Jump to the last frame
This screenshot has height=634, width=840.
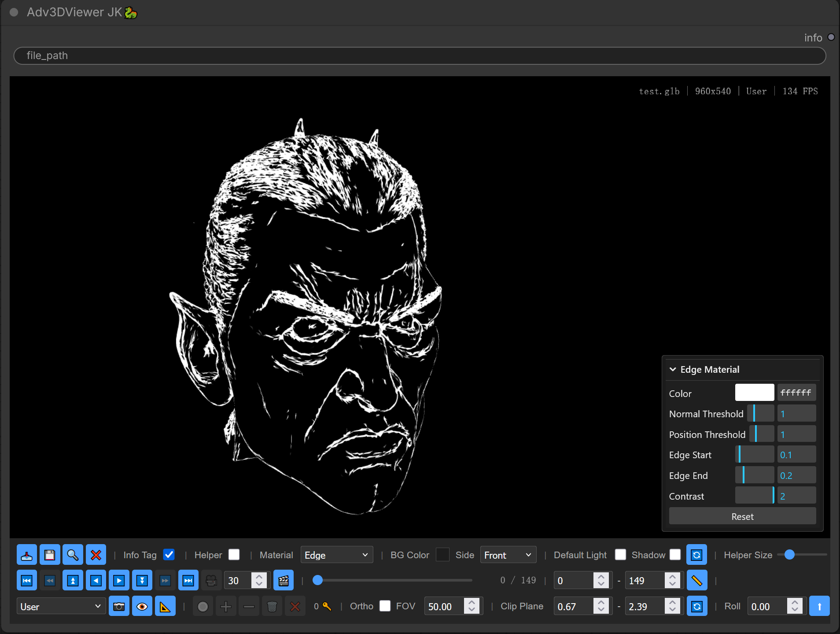pyautogui.click(x=188, y=581)
